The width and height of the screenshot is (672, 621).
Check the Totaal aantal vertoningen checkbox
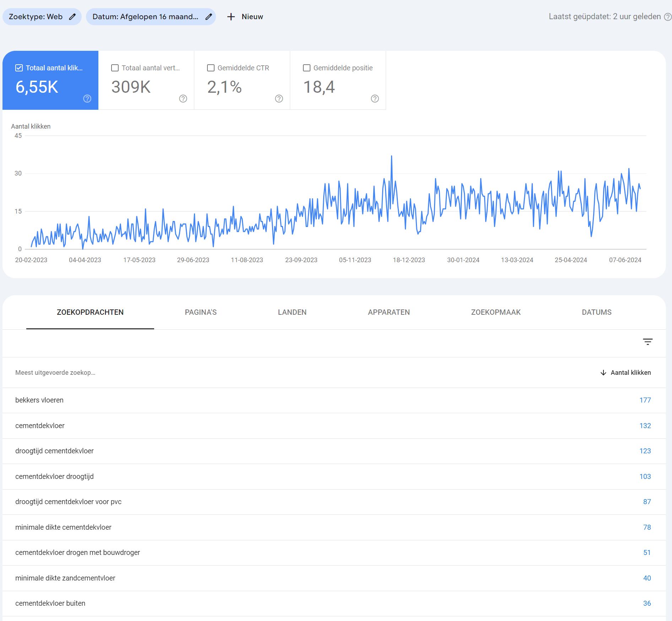coord(115,68)
